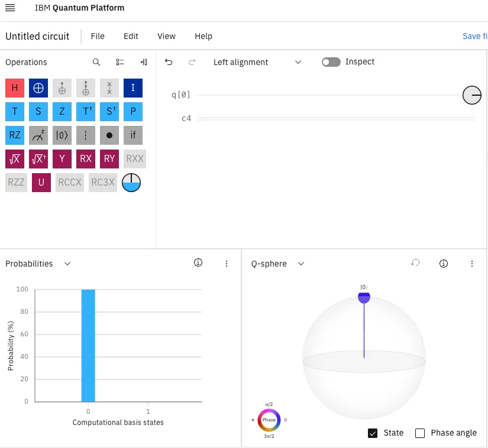Screen dimensions: 488x448
Task: Uncheck the State checkbox
Action: pos(373,433)
